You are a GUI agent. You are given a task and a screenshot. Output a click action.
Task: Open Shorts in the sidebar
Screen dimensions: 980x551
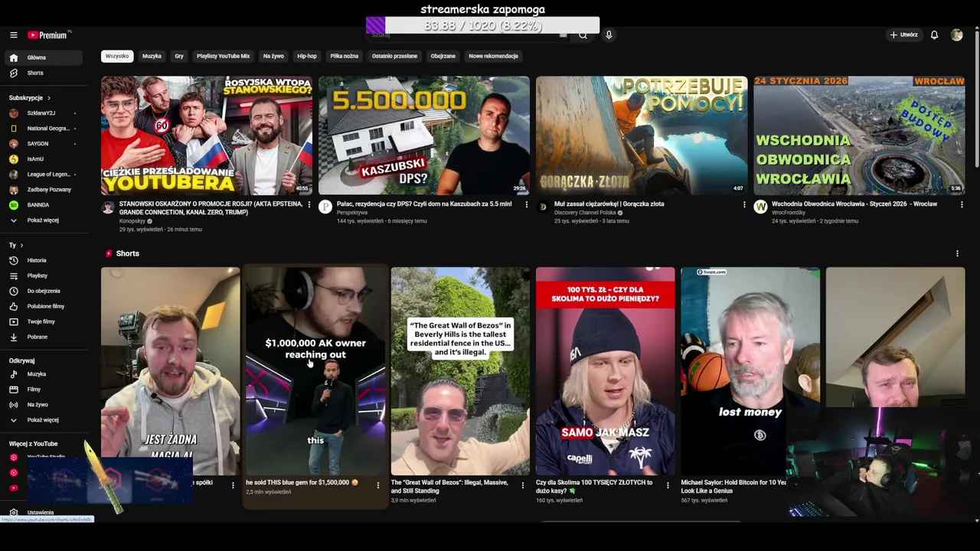43,73
